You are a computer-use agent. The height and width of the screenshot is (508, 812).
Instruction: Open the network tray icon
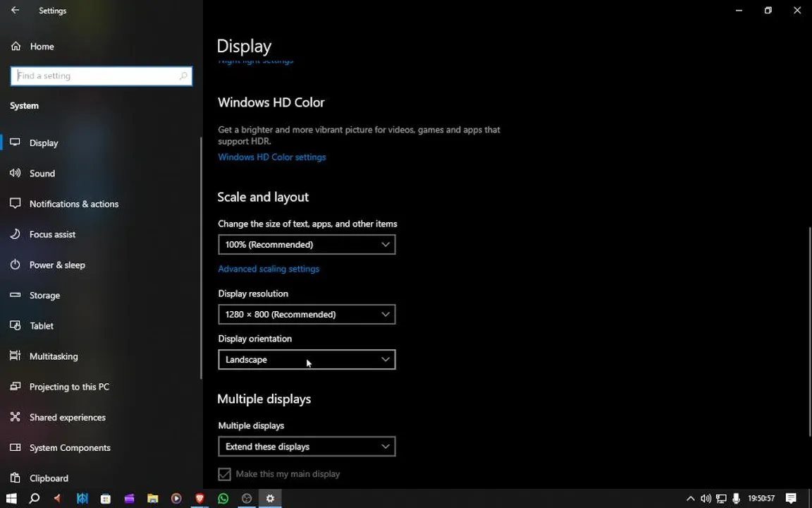click(x=721, y=499)
